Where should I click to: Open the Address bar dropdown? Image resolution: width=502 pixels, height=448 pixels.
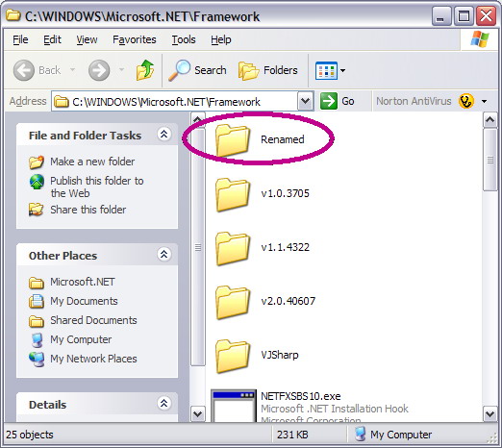pos(305,101)
